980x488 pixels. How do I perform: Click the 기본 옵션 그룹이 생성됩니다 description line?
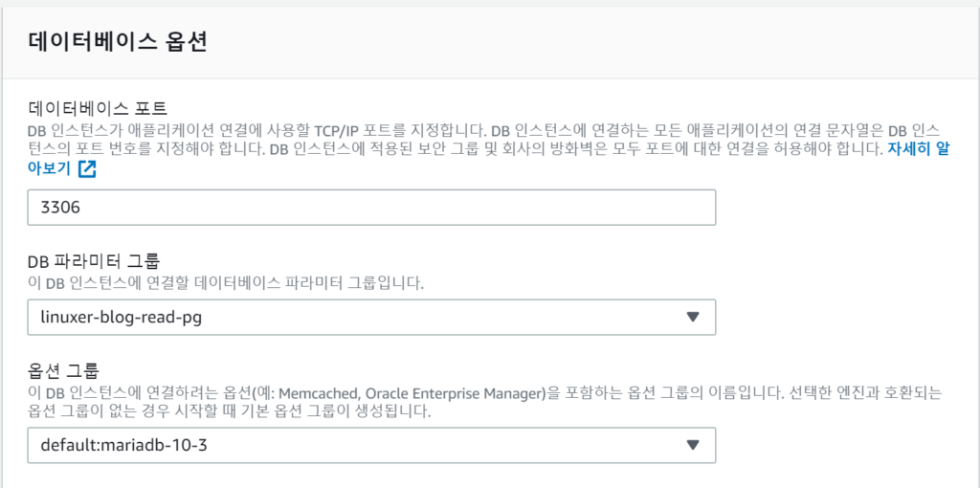click(230, 412)
